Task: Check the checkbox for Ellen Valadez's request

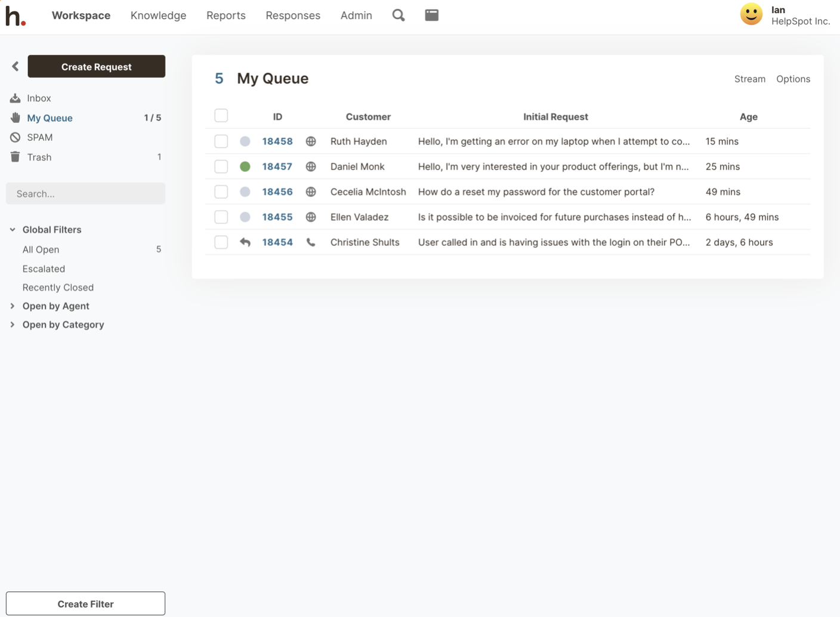Action: [221, 217]
